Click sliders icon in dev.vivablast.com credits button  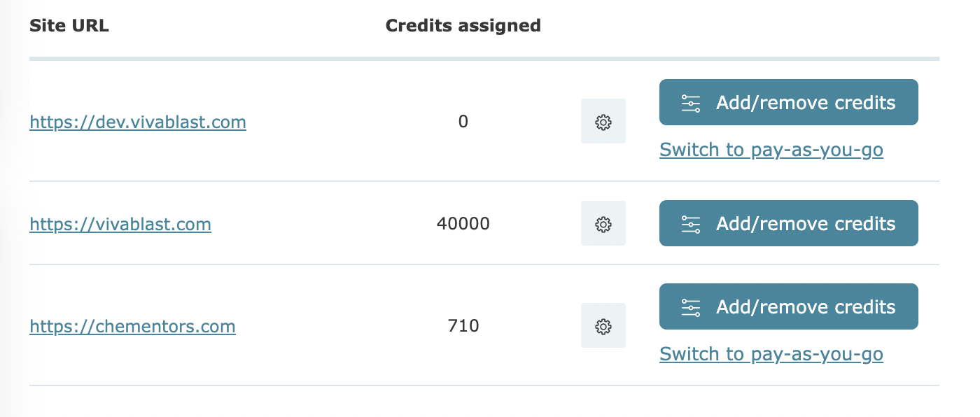(691, 103)
